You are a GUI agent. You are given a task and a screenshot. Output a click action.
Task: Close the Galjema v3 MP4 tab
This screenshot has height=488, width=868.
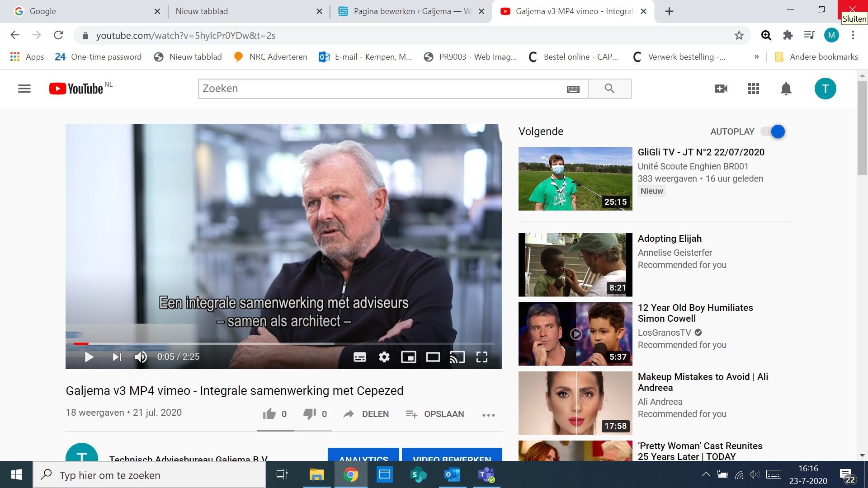point(644,11)
